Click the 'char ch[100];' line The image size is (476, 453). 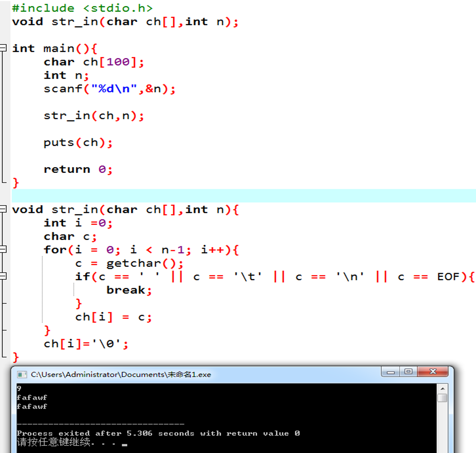(x=94, y=62)
